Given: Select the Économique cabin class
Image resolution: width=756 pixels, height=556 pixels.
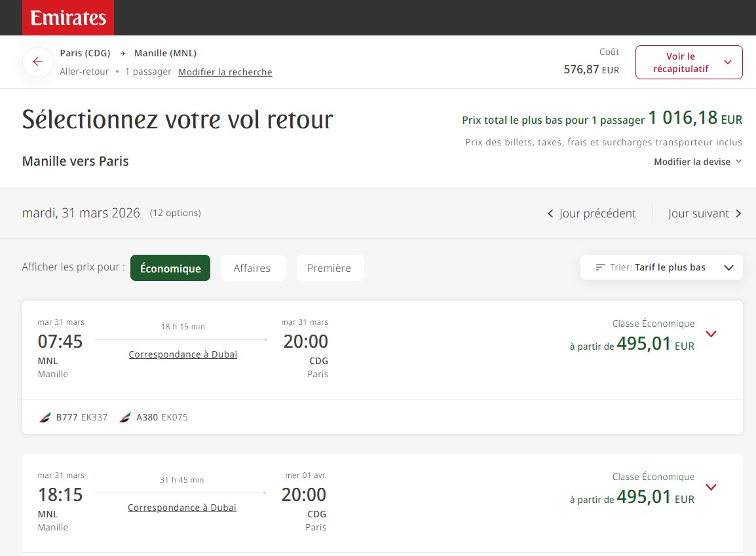Looking at the screenshot, I should pyautogui.click(x=170, y=268).
